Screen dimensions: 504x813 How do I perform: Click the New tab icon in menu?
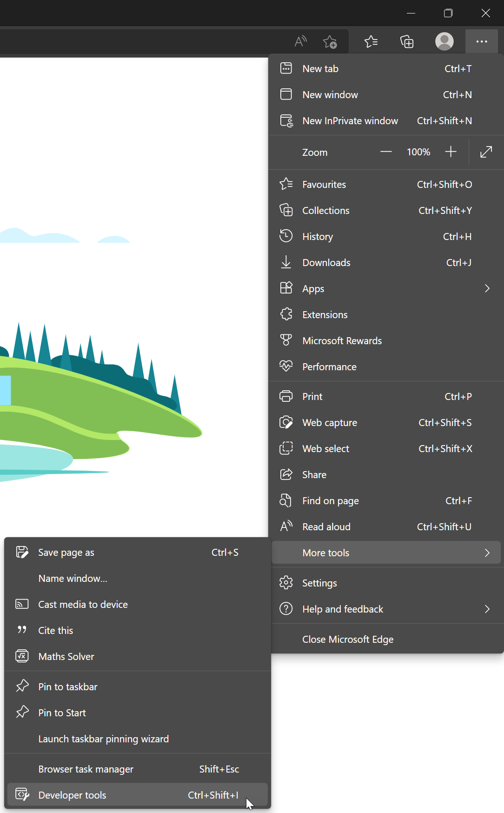286,68
